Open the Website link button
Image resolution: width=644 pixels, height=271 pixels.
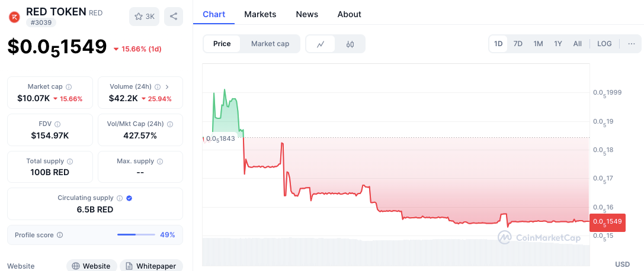click(92, 266)
